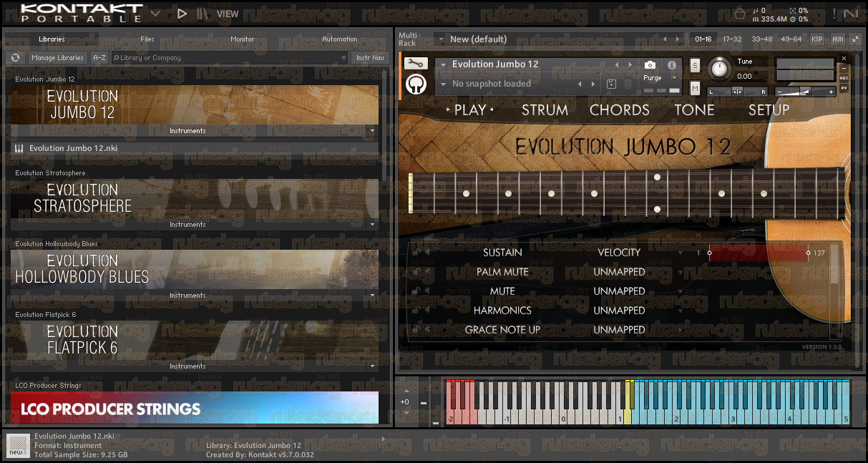868x463 pixels.
Task: Click the pan L-R slider
Action: [737, 92]
